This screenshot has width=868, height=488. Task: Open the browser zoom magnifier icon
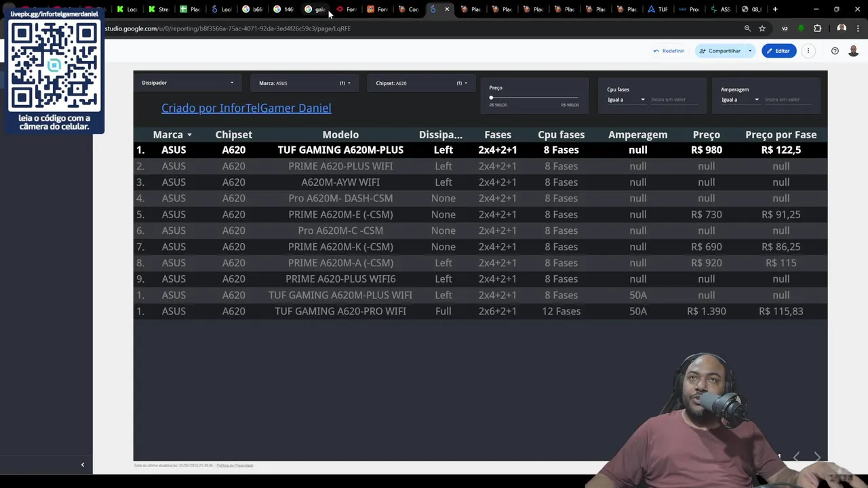(x=747, y=28)
